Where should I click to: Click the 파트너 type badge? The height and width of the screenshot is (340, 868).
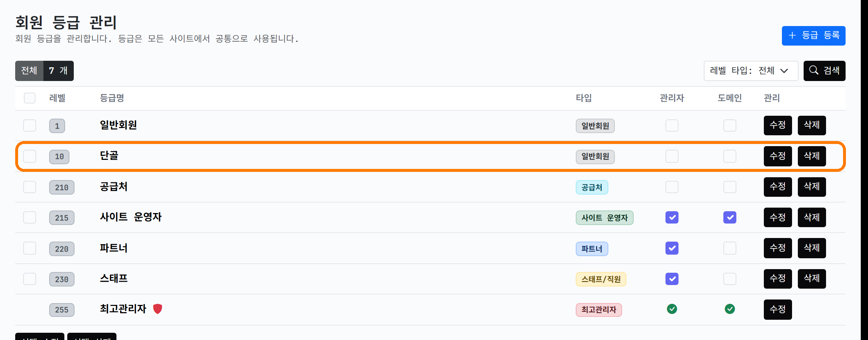(592, 249)
